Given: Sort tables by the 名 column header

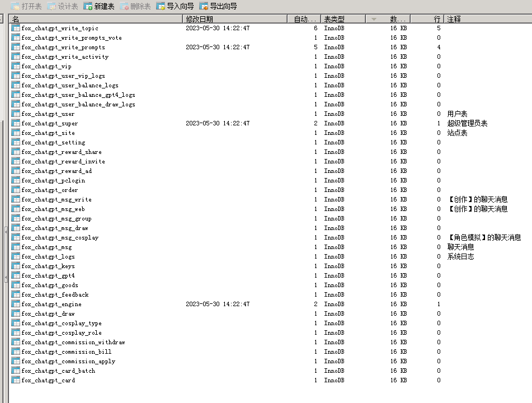Looking at the screenshot, I should tap(95, 19).
